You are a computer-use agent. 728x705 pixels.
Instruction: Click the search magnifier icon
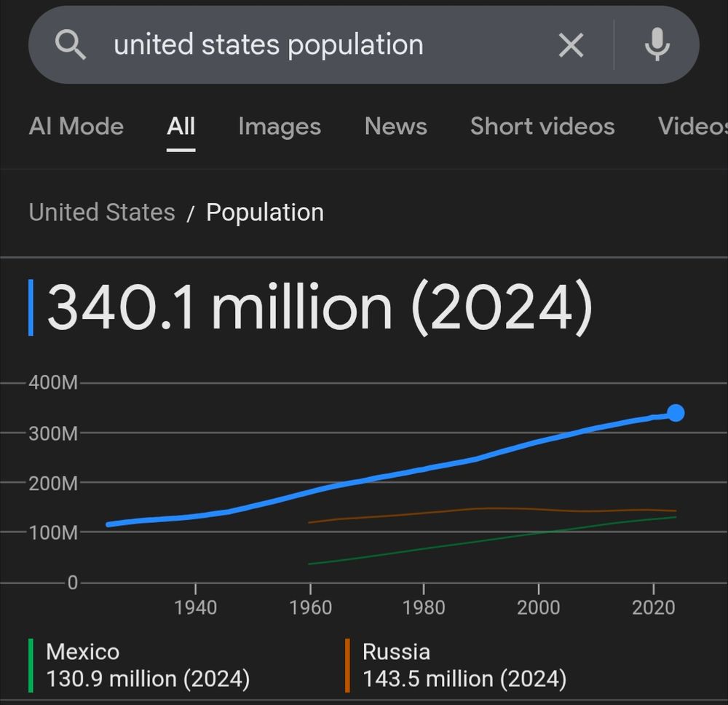coord(71,44)
